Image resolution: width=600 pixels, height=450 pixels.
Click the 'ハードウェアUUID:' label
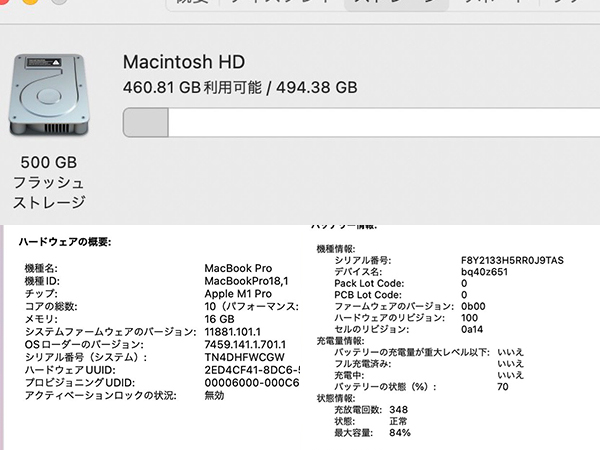(70, 370)
